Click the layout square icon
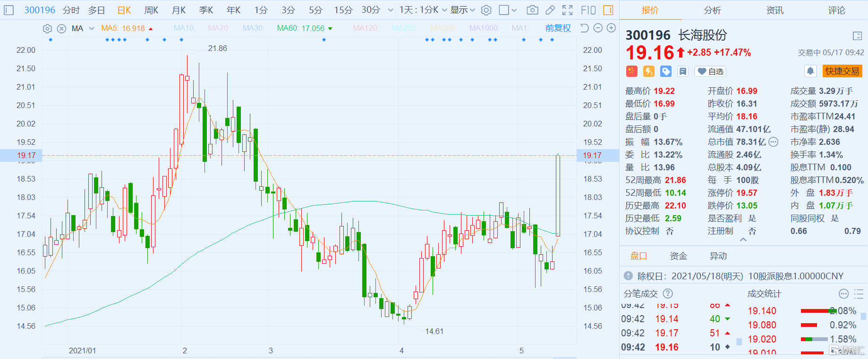The height and width of the screenshot is (359, 868). [504, 10]
